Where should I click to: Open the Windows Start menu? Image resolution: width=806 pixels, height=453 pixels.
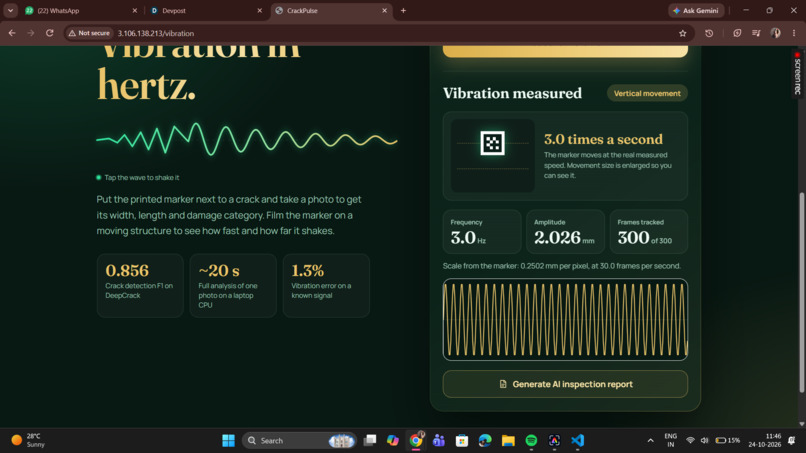coord(228,441)
